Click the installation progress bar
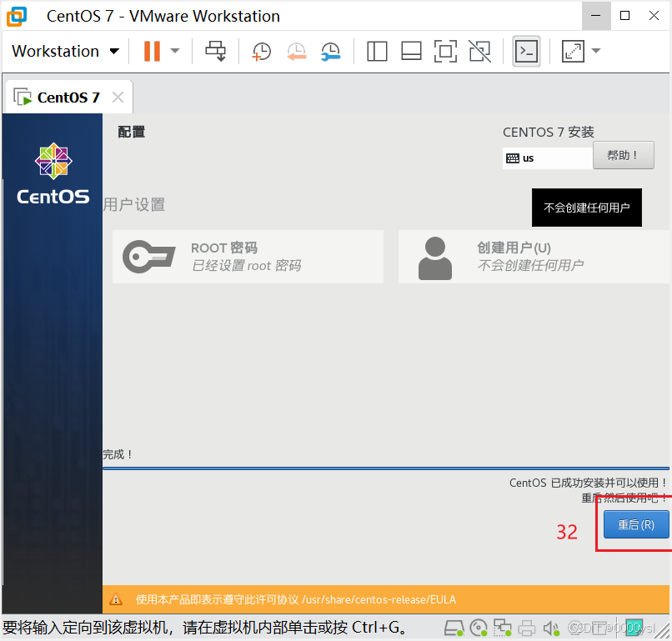 386,468
